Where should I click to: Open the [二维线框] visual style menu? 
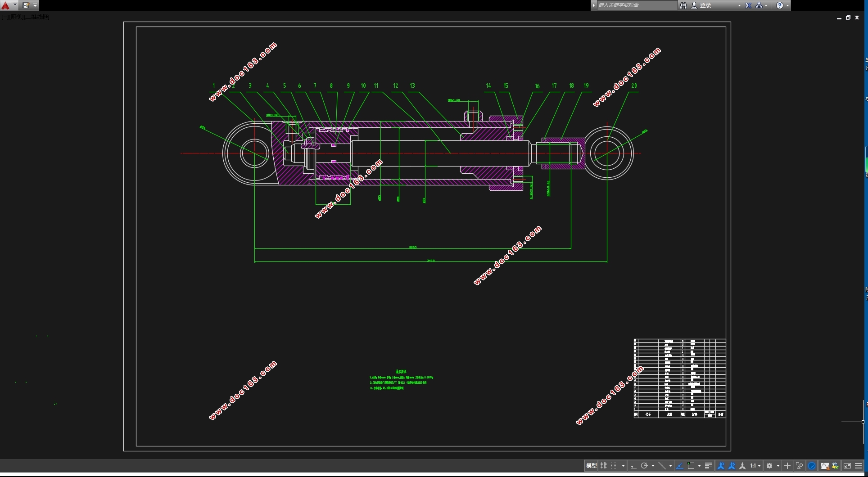pyautogui.click(x=37, y=17)
